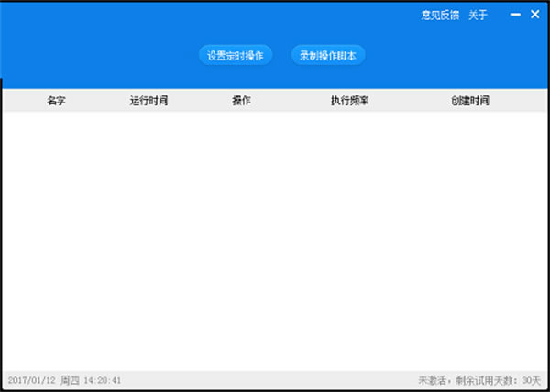Sort the task list by 名字 column

56,101
